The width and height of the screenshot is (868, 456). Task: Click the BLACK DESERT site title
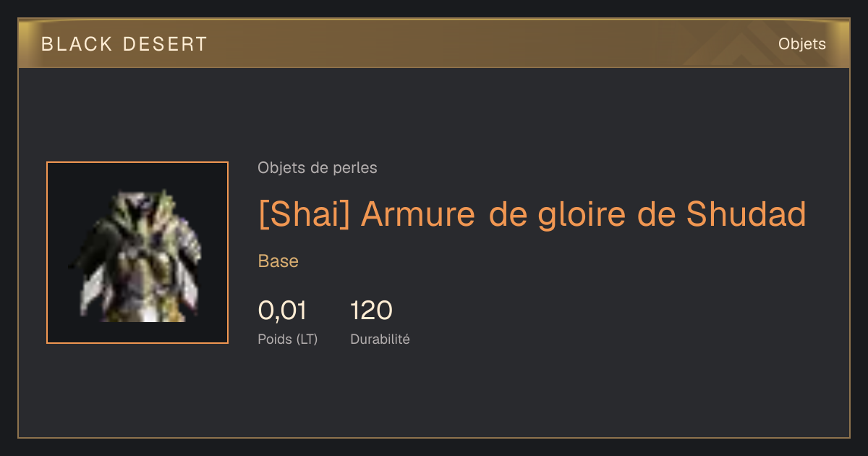(x=124, y=44)
